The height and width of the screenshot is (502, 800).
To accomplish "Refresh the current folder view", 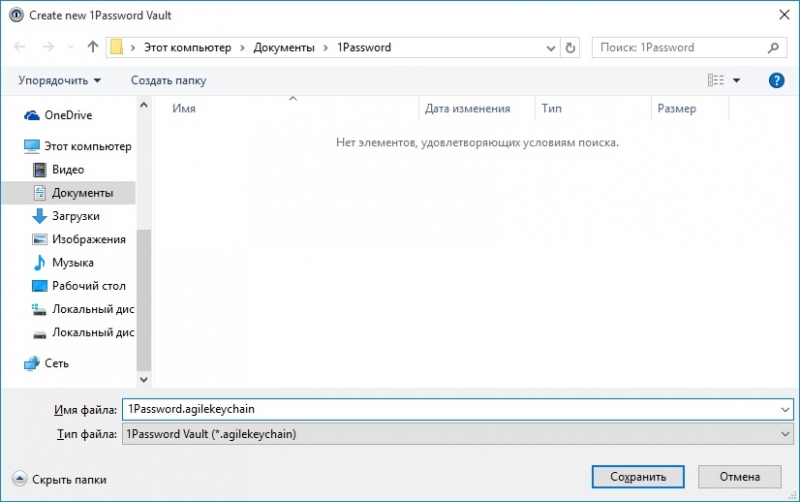I will (570, 48).
